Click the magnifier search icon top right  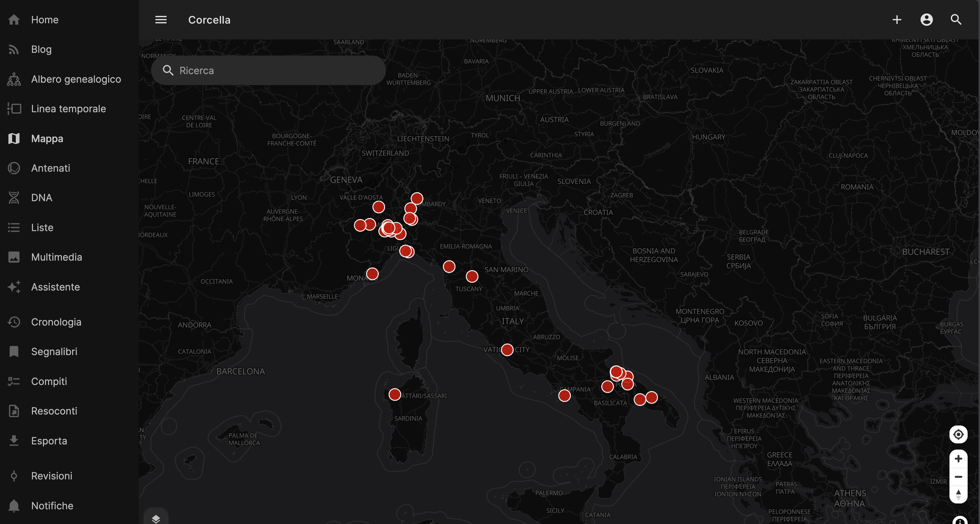pyautogui.click(x=955, y=20)
